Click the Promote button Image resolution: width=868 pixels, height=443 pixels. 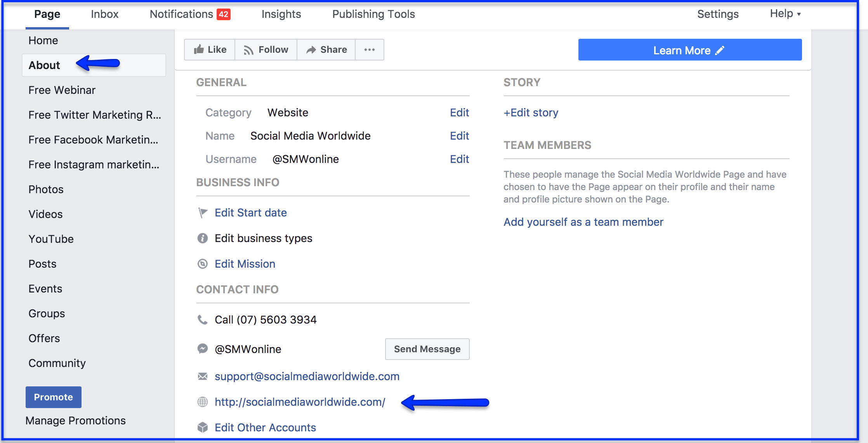pyautogui.click(x=54, y=397)
